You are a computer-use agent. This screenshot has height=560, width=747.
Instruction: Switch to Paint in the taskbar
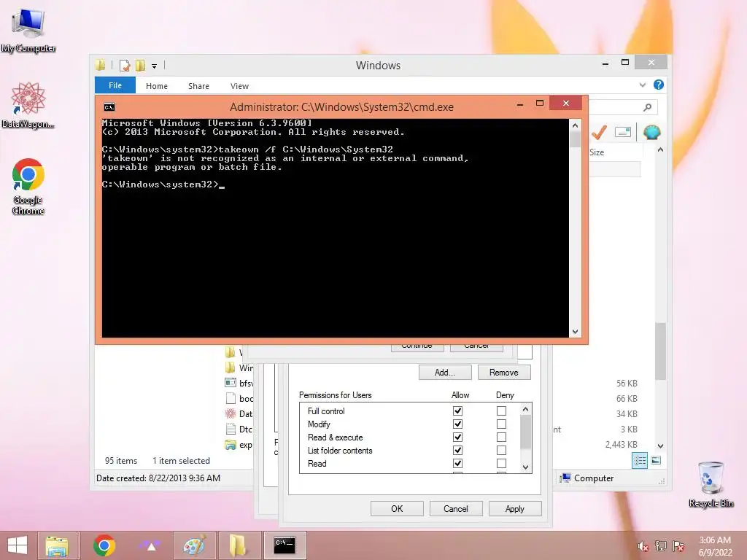pos(194,545)
